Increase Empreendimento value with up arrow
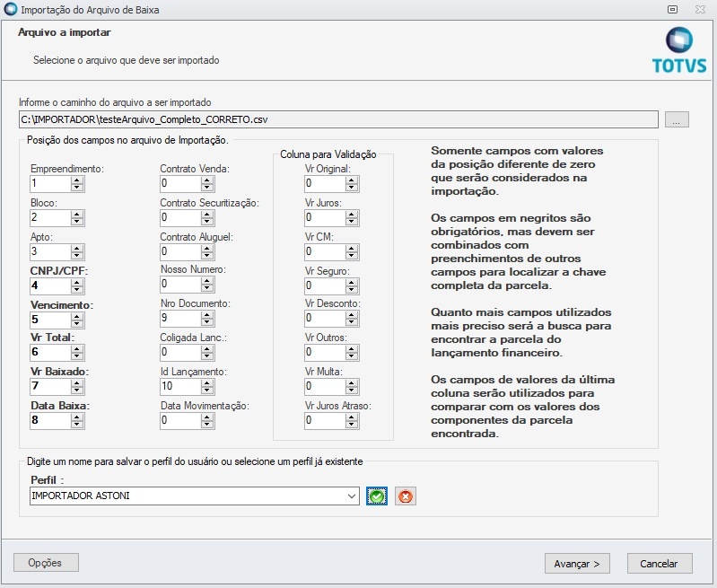Viewport: 717px width, 588px height. (77, 180)
